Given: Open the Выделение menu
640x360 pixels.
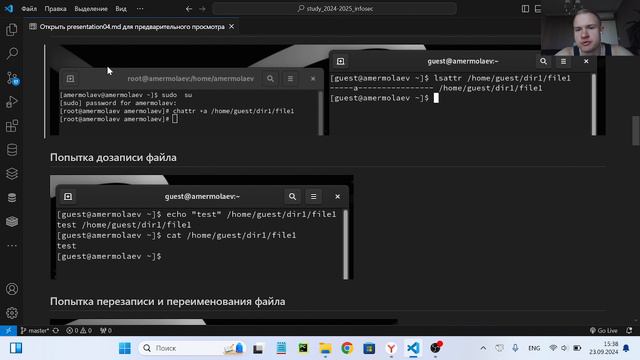Looking at the screenshot, I should click(91, 9).
